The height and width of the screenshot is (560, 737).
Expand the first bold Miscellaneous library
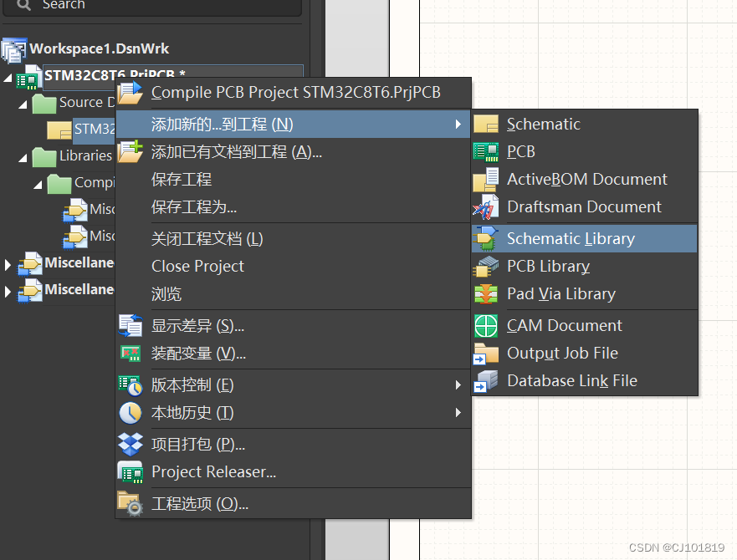pyautogui.click(x=8, y=265)
